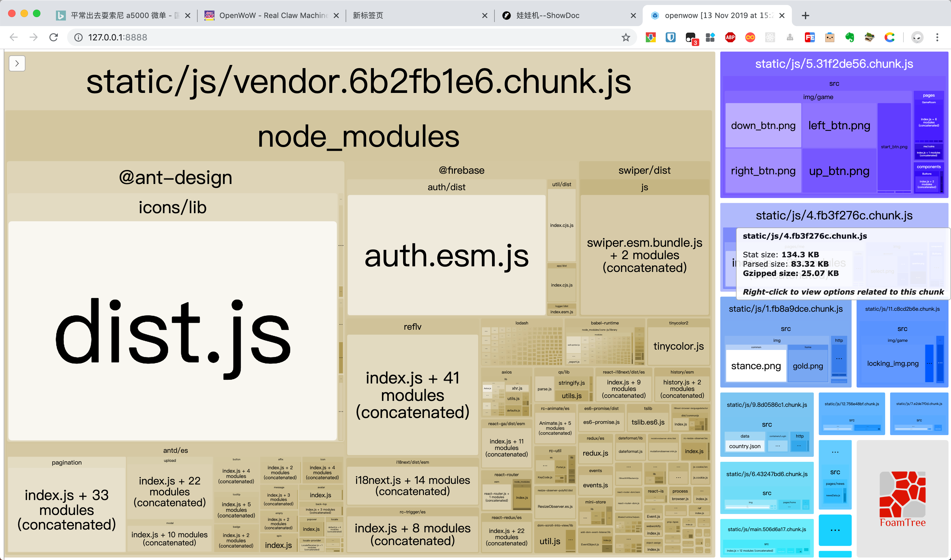Open the user profile avatar
The image size is (951, 560).
(917, 37)
